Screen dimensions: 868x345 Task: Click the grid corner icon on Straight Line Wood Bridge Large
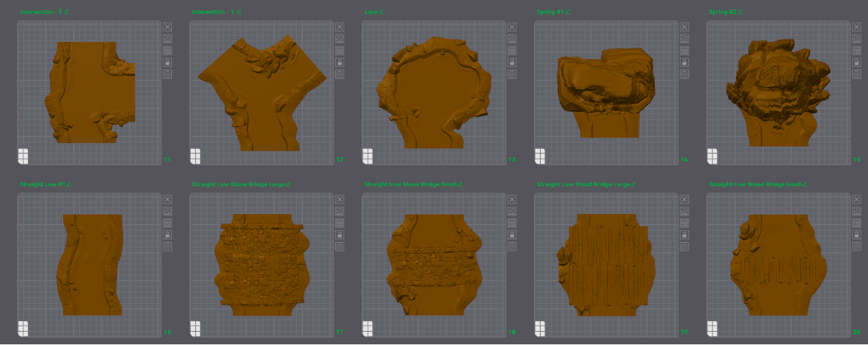[540, 328]
